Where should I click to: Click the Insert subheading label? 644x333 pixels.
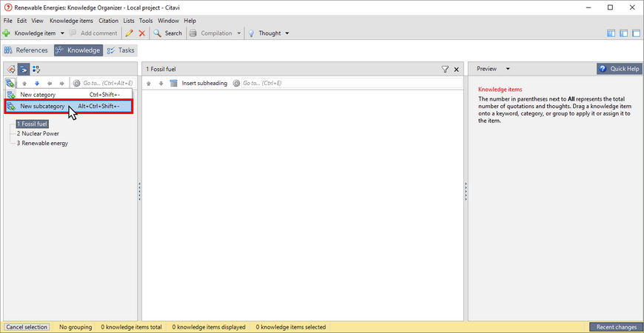tap(204, 84)
